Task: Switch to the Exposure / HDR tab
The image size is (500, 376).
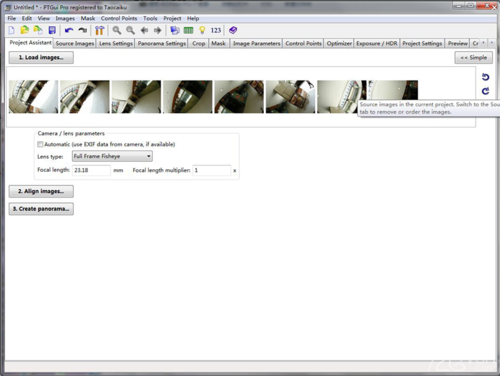Action: pyautogui.click(x=377, y=43)
